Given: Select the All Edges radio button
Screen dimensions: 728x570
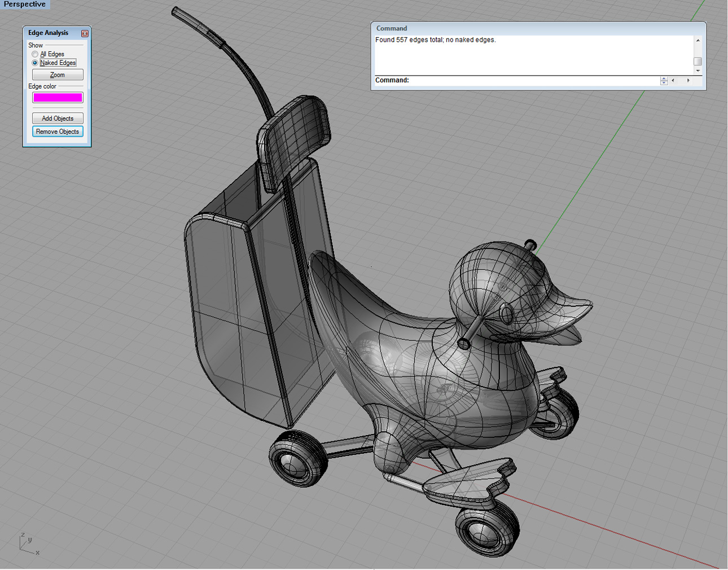Looking at the screenshot, I should coord(35,54).
